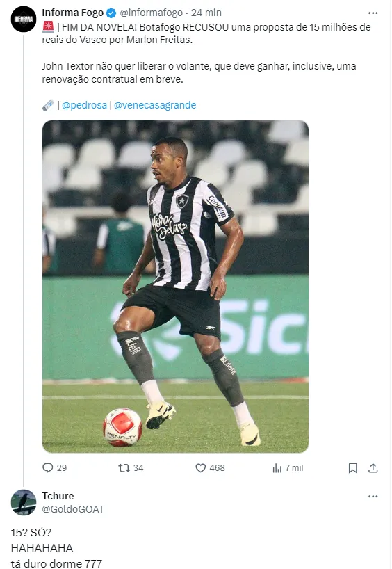Viewport: 392px width, 569px height.
Task: Click the Tchure display name
Action: (58, 496)
